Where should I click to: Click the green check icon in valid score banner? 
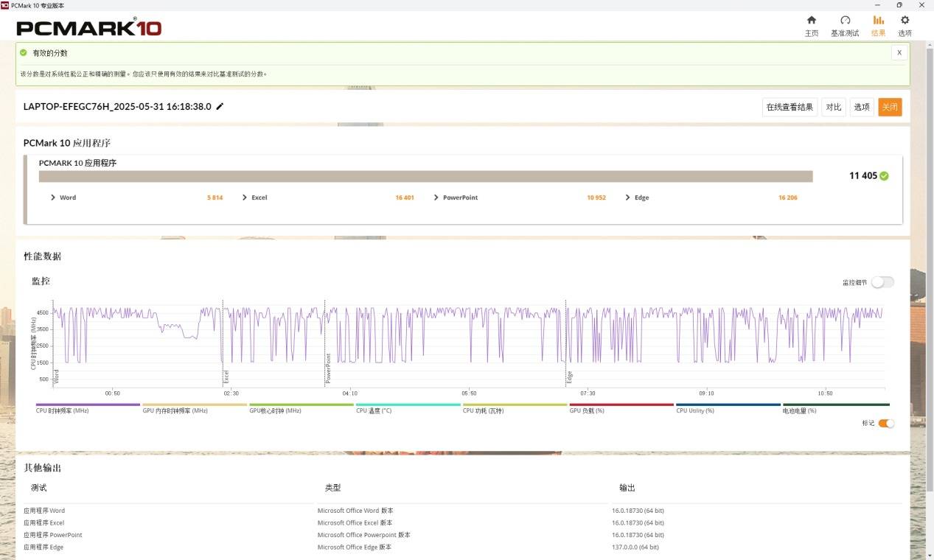tap(24, 53)
